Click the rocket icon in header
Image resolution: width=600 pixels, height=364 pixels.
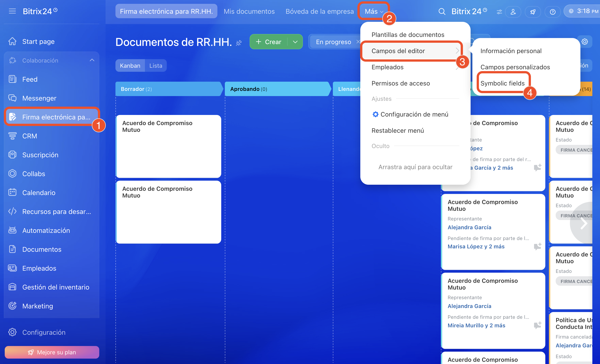[x=533, y=12]
